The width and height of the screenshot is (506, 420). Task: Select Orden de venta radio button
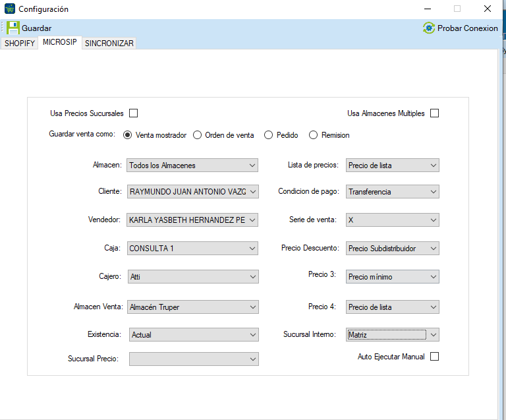coord(197,135)
